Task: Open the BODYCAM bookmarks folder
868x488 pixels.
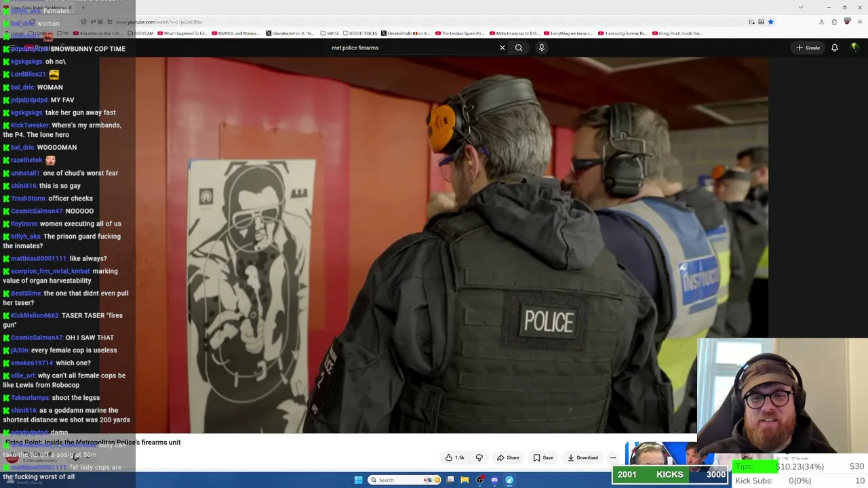Action: (x=140, y=33)
